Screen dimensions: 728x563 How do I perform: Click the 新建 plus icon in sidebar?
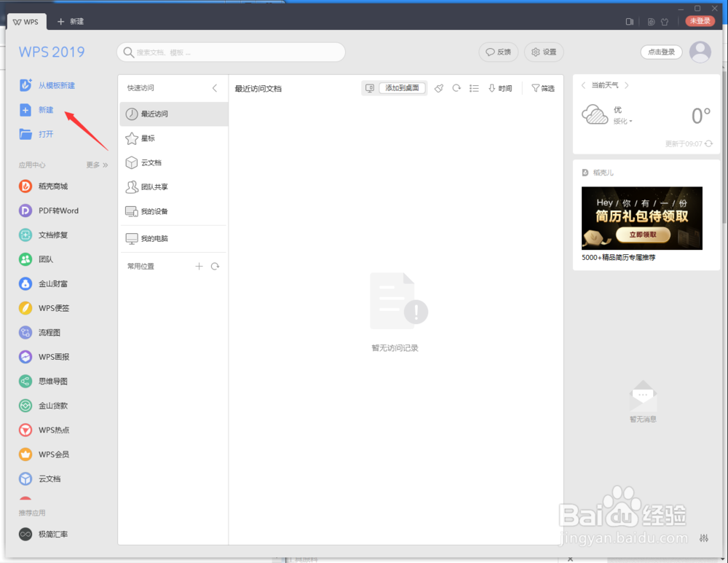25,110
